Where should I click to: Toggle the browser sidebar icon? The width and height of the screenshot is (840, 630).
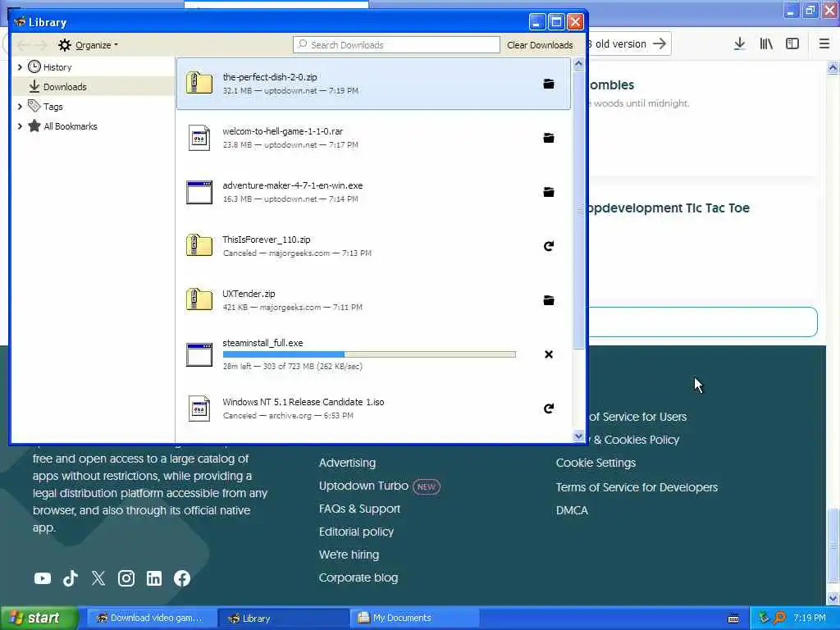point(792,44)
